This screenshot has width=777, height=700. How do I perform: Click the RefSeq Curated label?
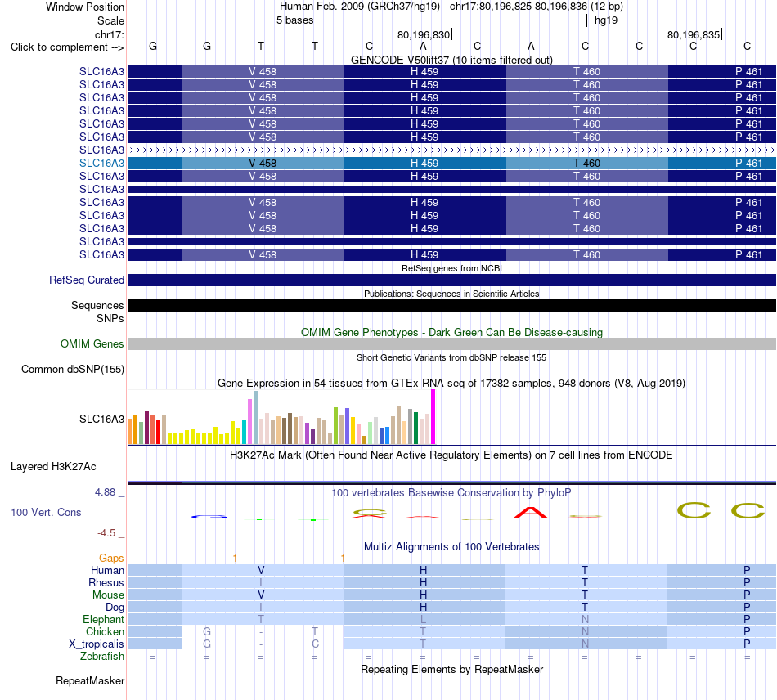click(x=87, y=280)
